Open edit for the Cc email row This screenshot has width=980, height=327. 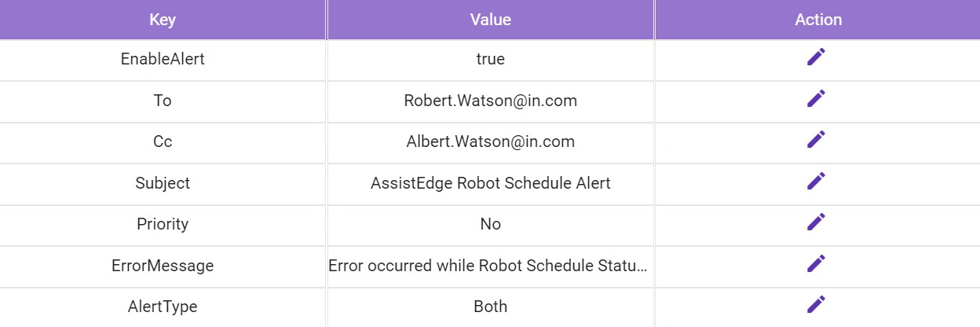(x=817, y=140)
